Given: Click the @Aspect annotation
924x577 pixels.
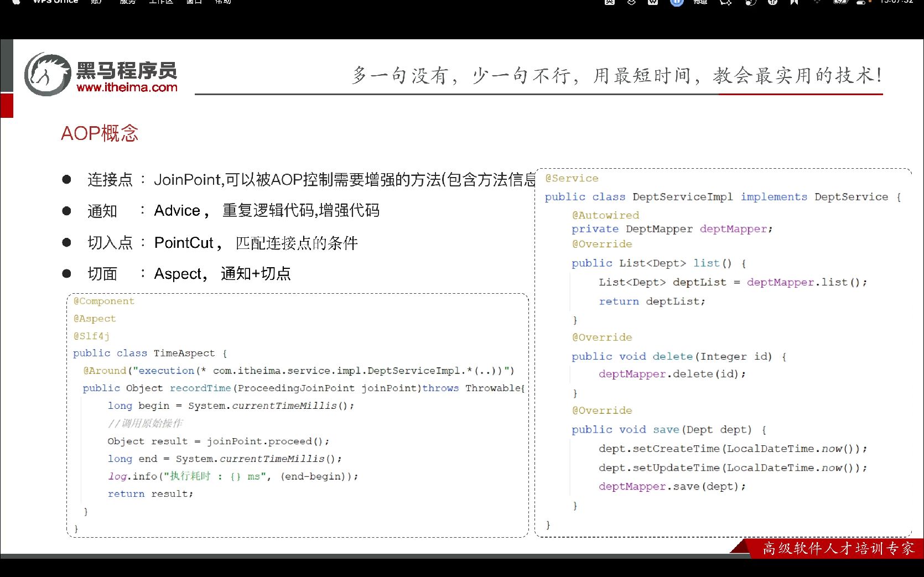Looking at the screenshot, I should [95, 319].
